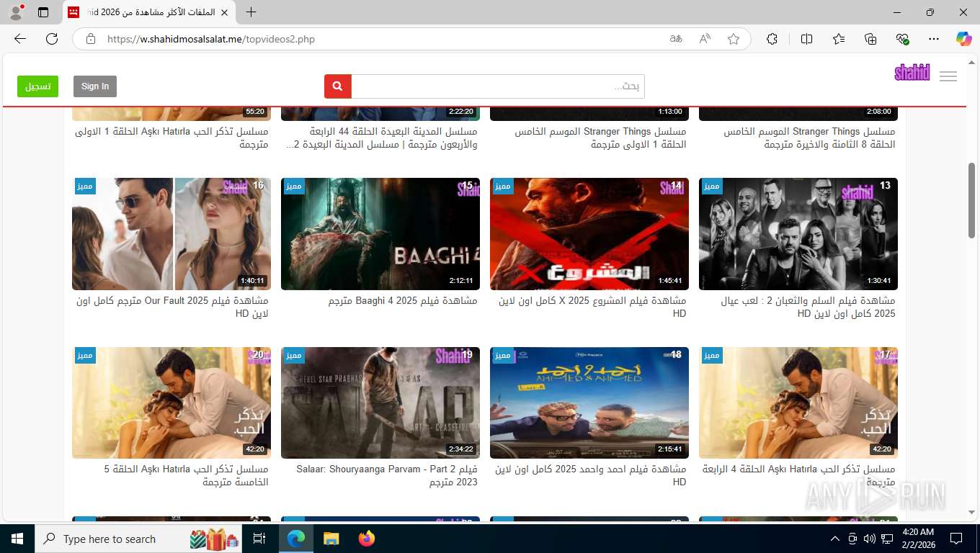The width and height of the screenshot is (980, 553).
Task: Open Settings and more ellipsis menu
Action: [934, 39]
